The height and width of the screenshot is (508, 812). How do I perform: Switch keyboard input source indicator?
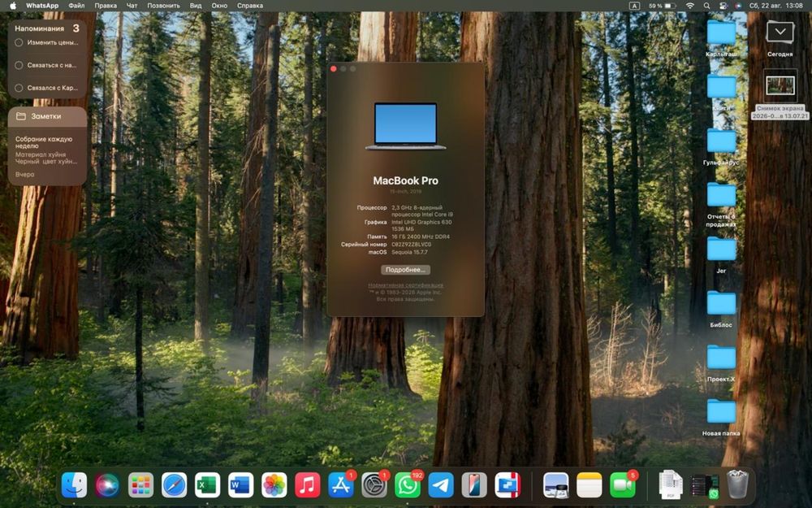click(634, 6)
